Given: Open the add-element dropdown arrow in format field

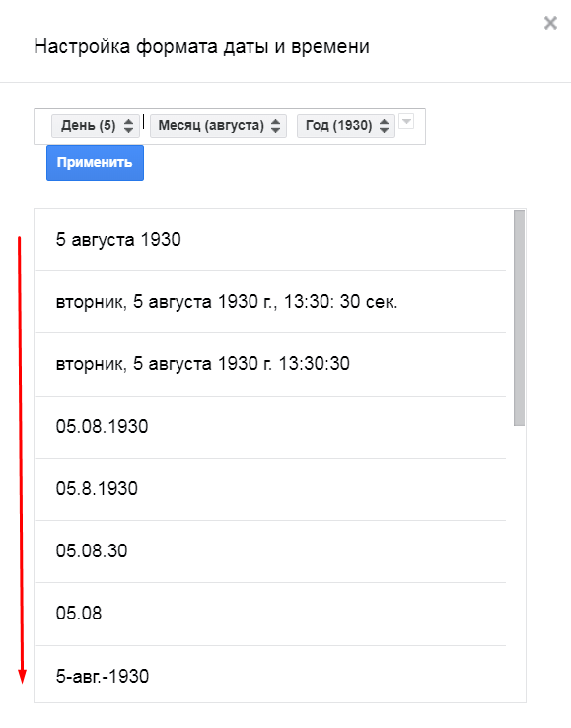Looking at the screenshot, I should tap(406, 122).
